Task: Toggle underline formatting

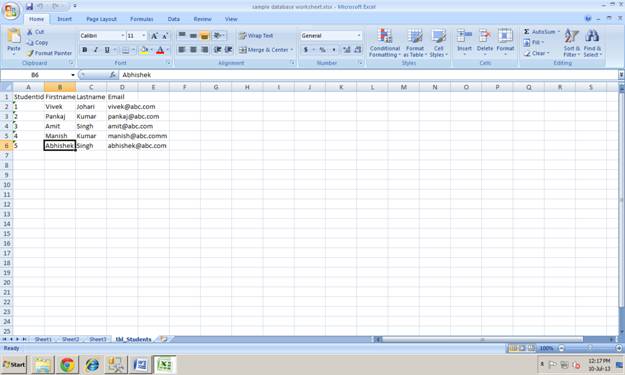Action: click(107, 50)
